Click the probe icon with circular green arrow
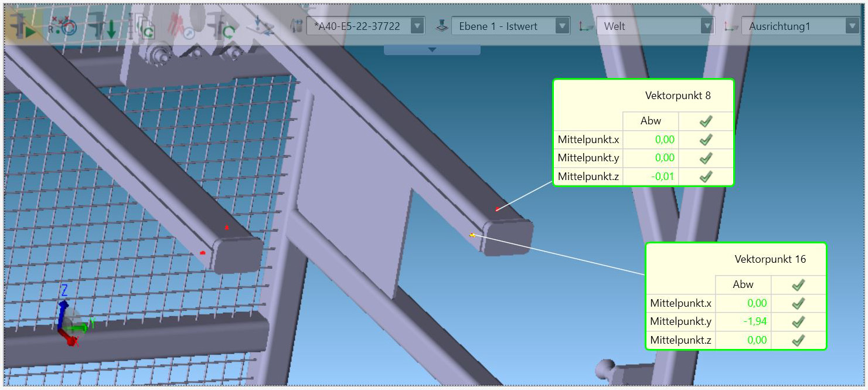868x390 pixels. click(222, 26)
